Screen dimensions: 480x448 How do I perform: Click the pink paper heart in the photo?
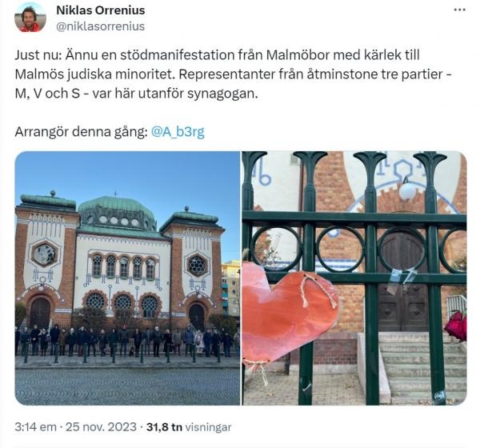click(x=290, y=313)
